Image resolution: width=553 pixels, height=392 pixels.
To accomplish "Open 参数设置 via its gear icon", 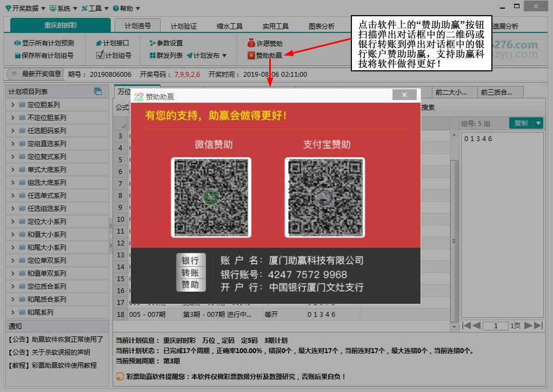I will [x=152, y=43].
